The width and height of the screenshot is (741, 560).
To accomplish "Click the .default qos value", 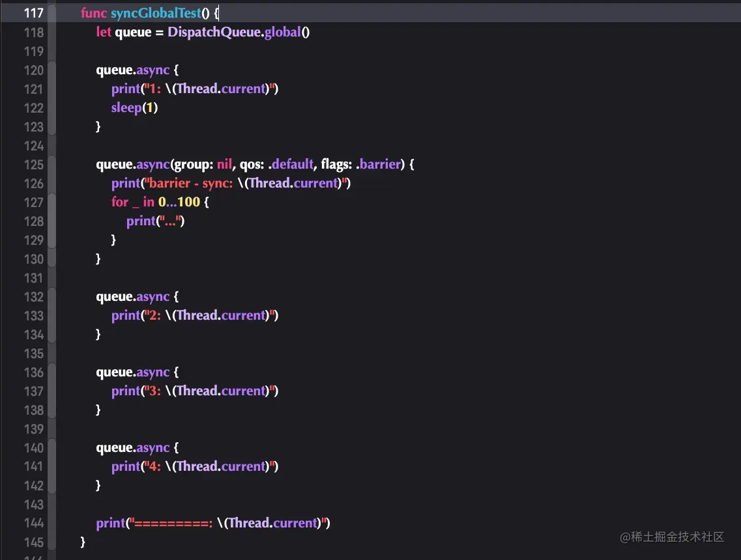I will pos(291,164).
